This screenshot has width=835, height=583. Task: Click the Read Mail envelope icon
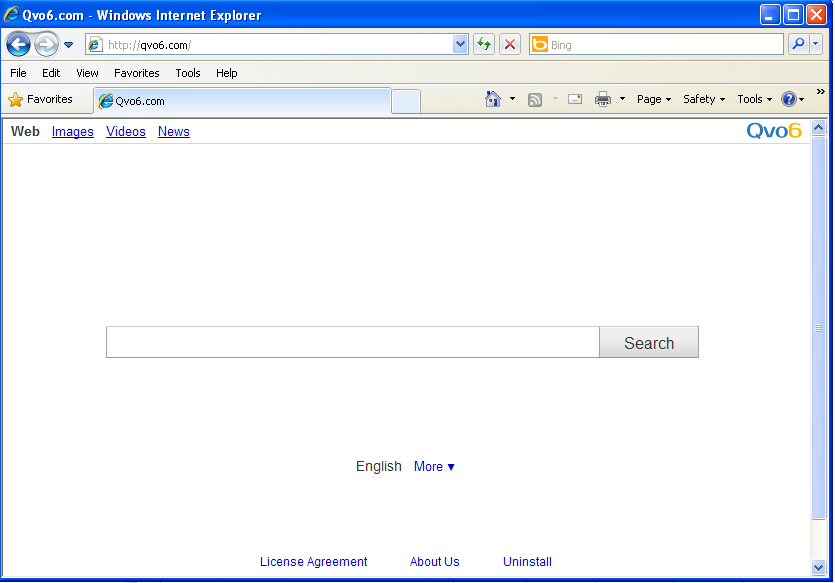coord(575,99)
